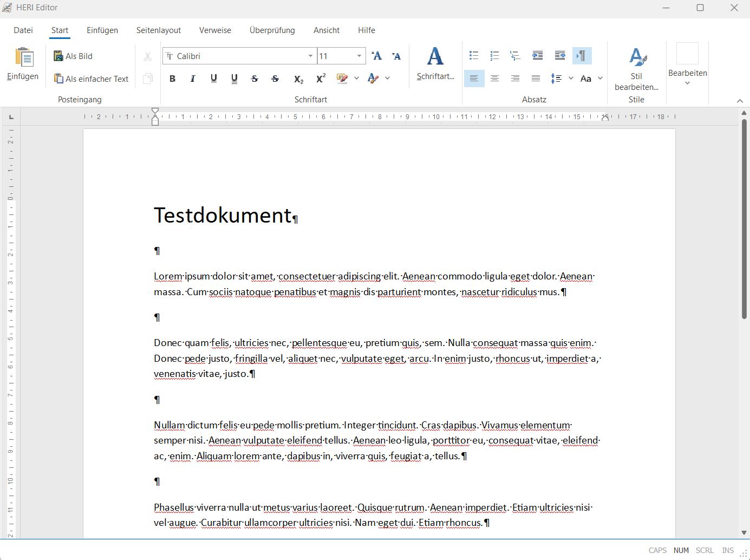Center the paragraph
750x560 pixels.
pos(494,79)
